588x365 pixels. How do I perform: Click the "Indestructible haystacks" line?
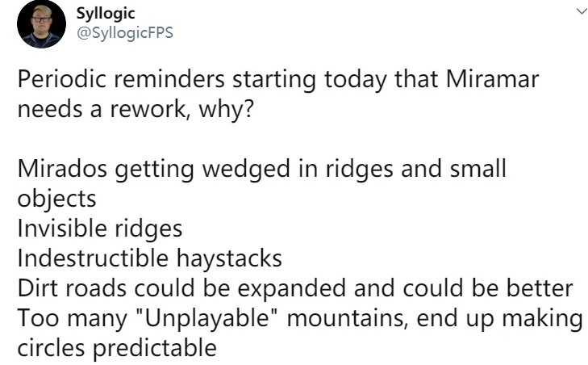point(150,258)
